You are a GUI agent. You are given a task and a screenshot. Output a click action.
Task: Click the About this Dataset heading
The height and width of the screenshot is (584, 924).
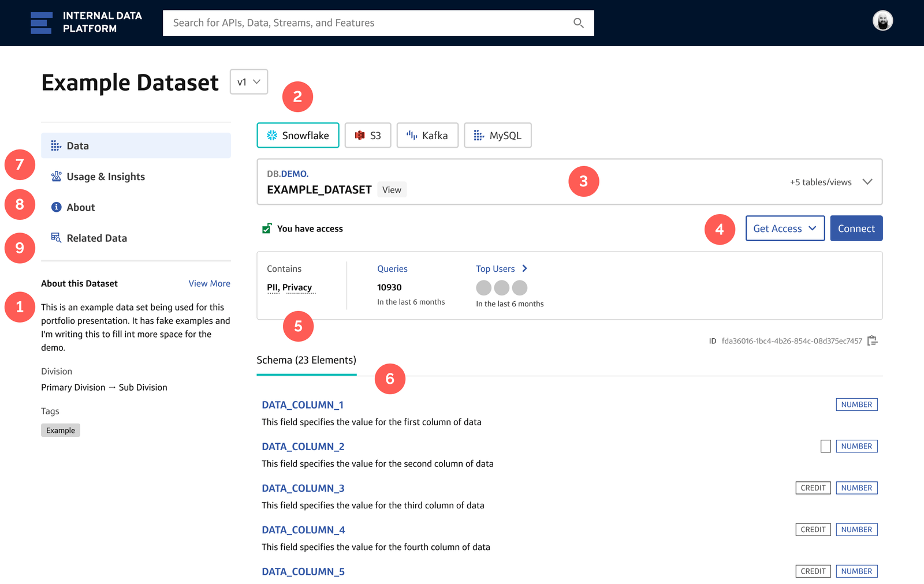pyautogui.click(x=79, y=283)
